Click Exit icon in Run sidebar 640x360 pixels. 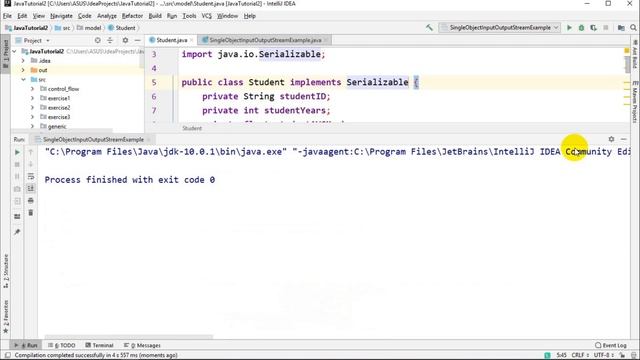coord(17,201)
